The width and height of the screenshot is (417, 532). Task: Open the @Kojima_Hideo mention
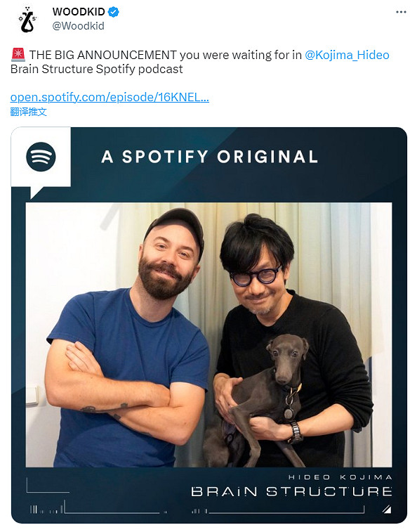pos(347,55)
